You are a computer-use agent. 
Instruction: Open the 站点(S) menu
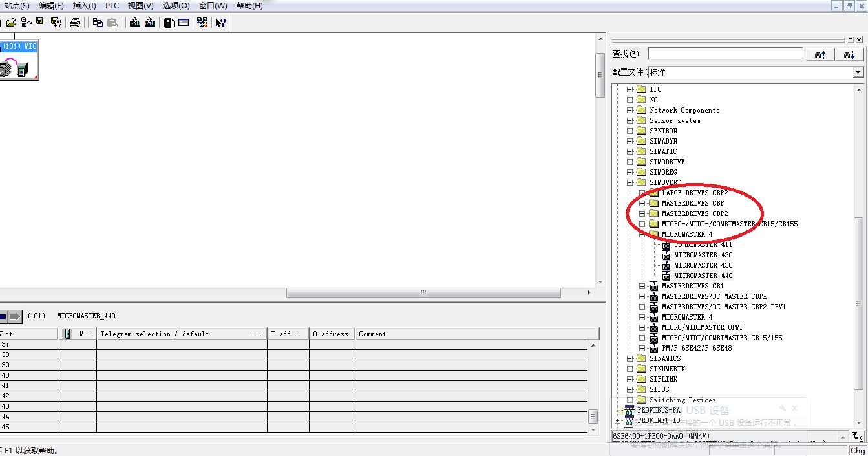pyautogui.click(x=17, y=5)
